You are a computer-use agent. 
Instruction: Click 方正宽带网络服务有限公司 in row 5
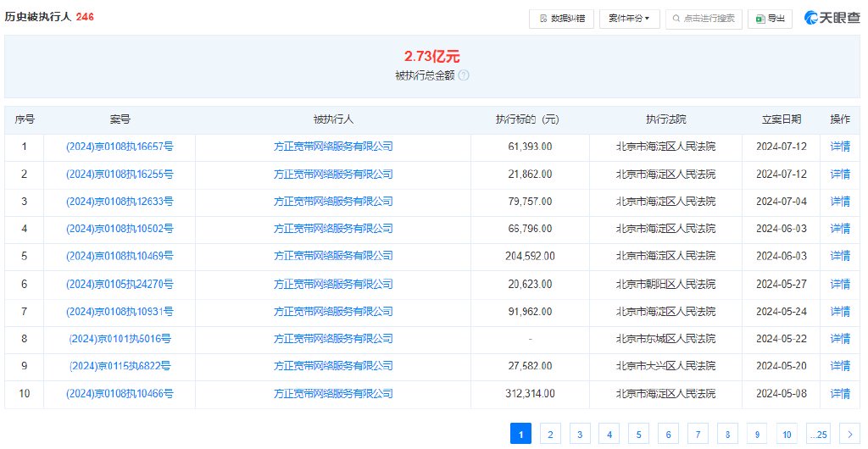(333, 256)
